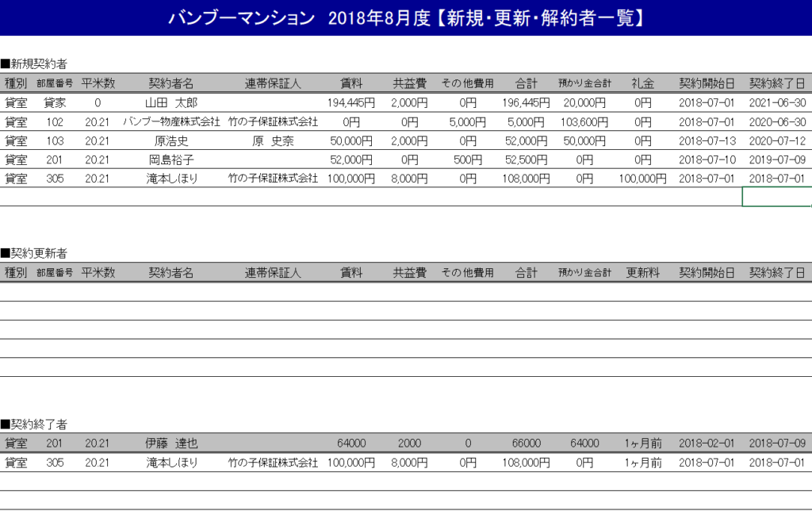Select tenant name cell 山田 太郎
The height and width of the screenshot is (511, 812).
pos(171,102)
